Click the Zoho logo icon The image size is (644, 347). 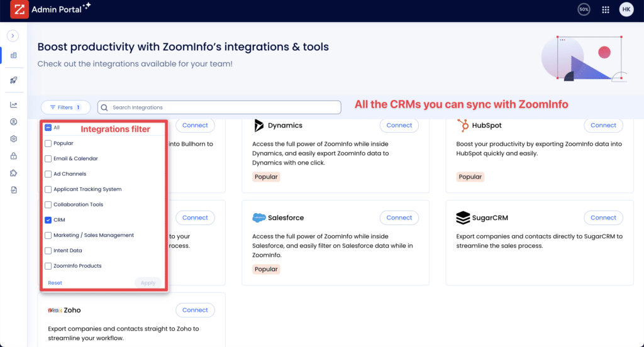click(55, 311)
